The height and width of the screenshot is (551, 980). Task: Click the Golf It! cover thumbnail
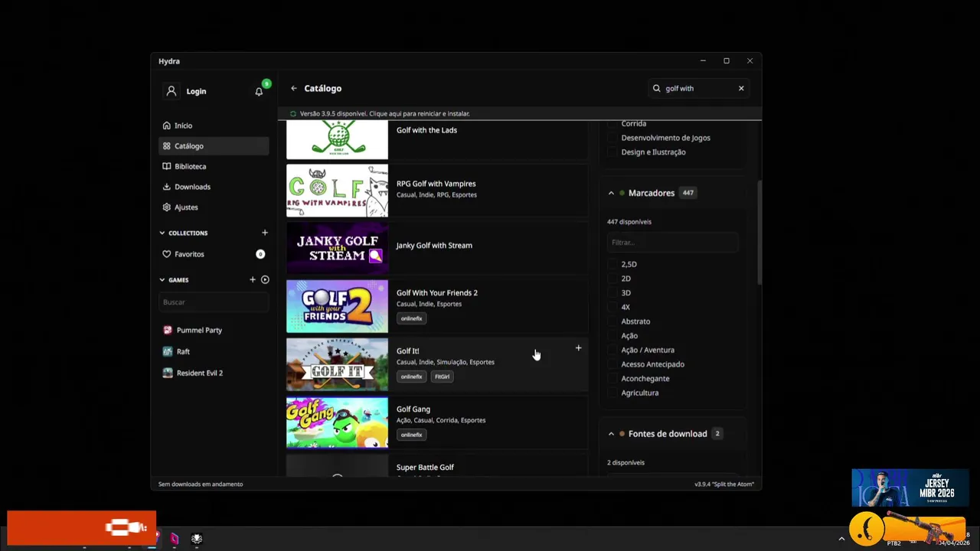coord(337,364)
